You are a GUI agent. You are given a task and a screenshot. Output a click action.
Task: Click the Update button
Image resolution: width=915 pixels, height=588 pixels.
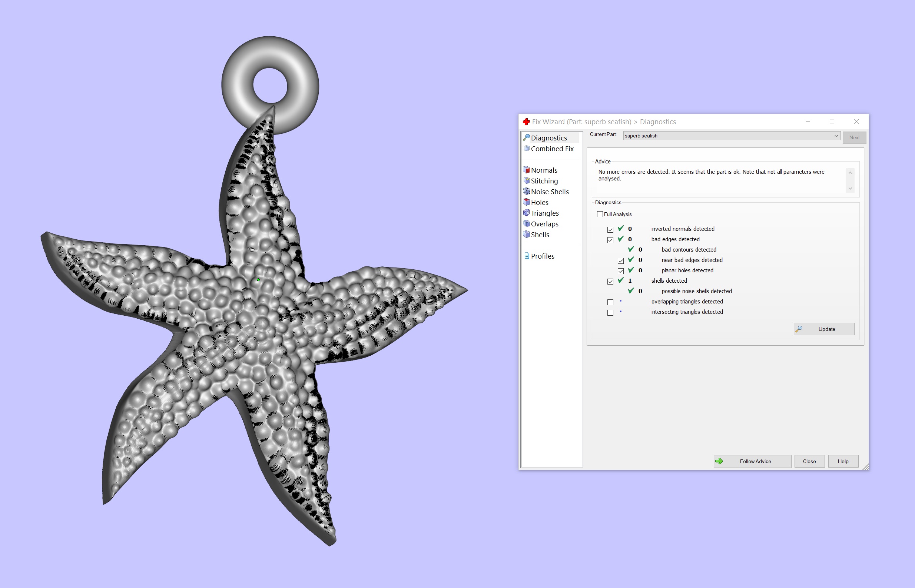pos(823,329)
